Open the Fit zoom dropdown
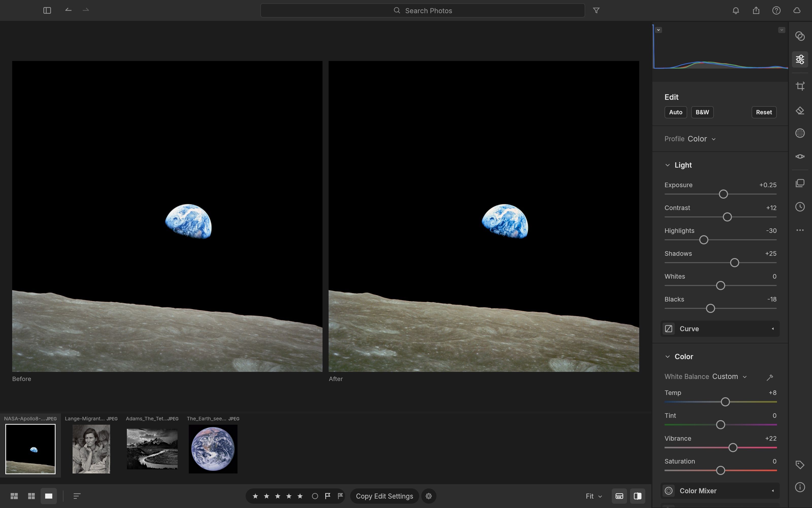Image resolution: width=812 pixels, height=508 pixels. [594, 496]
